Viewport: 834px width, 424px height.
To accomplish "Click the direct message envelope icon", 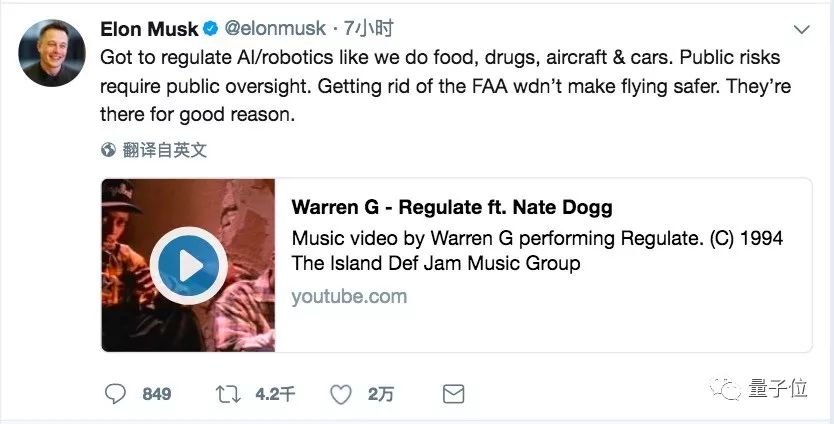I will click(454, 394).
